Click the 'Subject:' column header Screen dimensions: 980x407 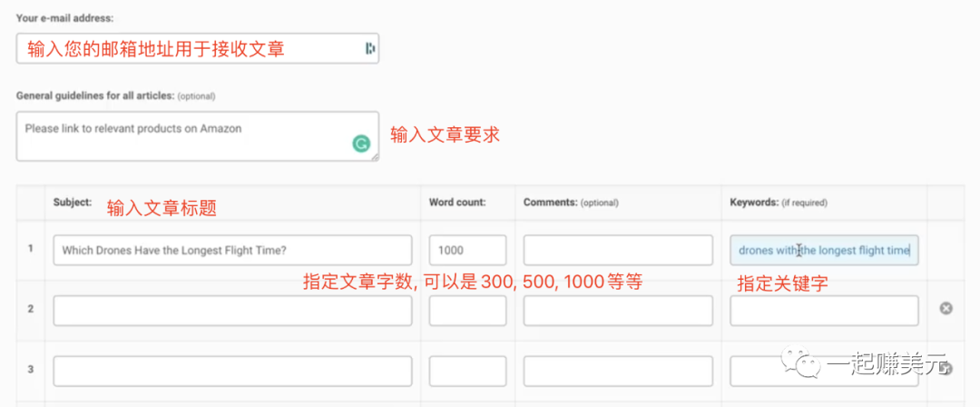tap(73, 203)
